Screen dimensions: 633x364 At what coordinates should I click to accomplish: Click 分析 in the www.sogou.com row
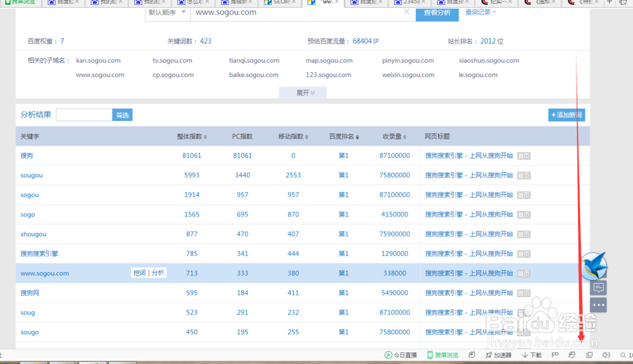click(x=158, y=273)
